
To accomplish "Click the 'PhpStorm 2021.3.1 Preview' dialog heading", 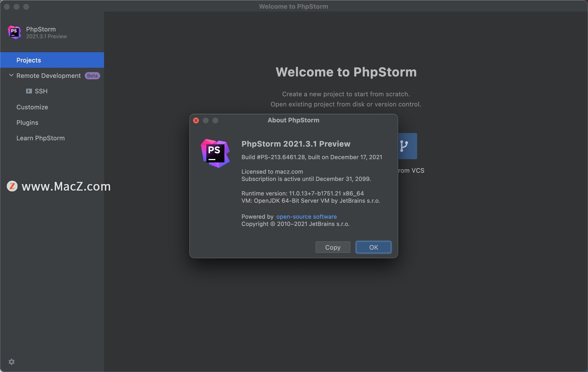I will [x=296, y=144].
